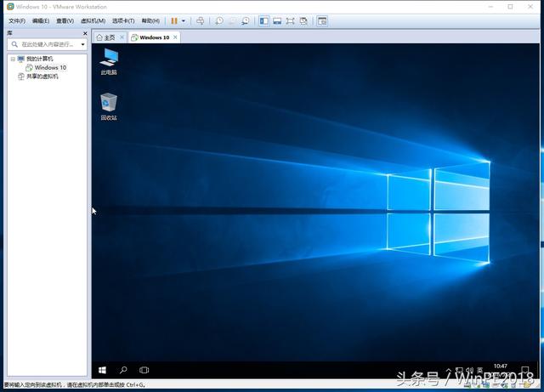The image size is (544, 392).
Task: Click the VMware logo in the title bar
Action: tap(10, 7)
